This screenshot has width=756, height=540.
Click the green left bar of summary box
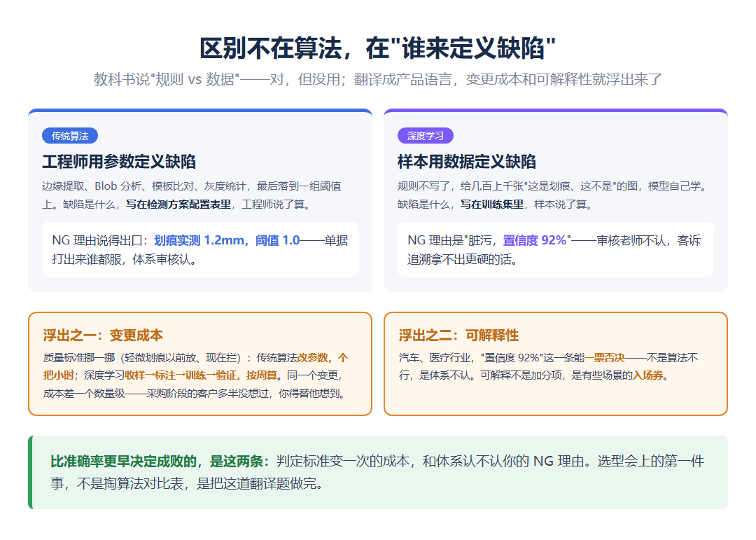click(x=30, y=473)
